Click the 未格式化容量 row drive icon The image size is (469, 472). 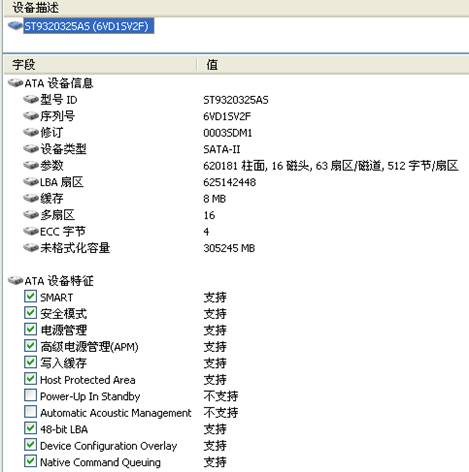tap(31, 248)
